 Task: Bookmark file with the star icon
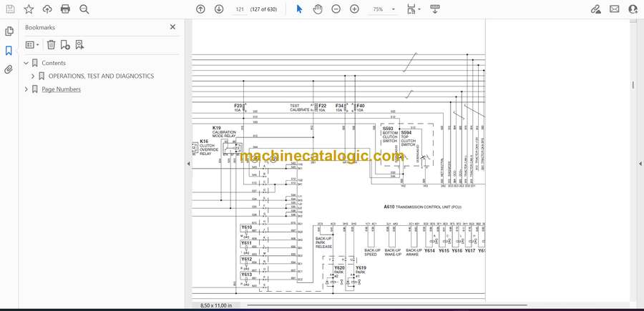click(29, 9)
